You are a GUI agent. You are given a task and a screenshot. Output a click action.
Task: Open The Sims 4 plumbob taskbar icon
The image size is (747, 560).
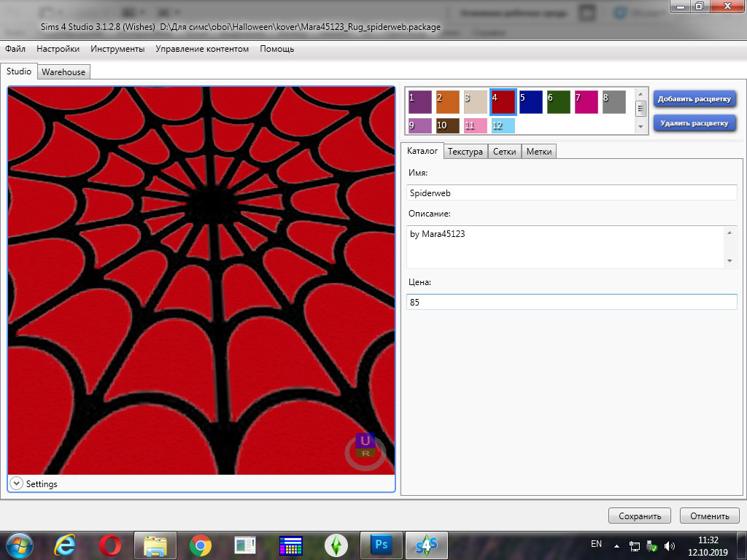(336, 545)
